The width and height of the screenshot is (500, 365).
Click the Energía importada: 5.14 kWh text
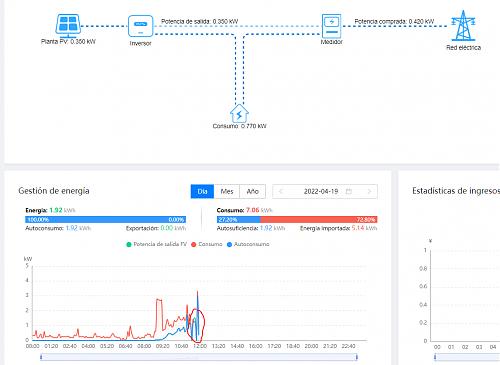(x=338, y=228)
